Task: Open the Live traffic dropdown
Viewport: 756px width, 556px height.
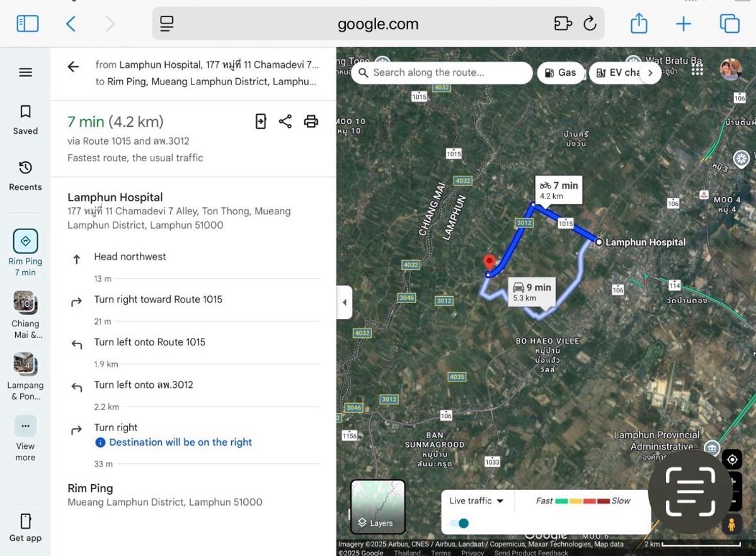Action: [477, 501]
